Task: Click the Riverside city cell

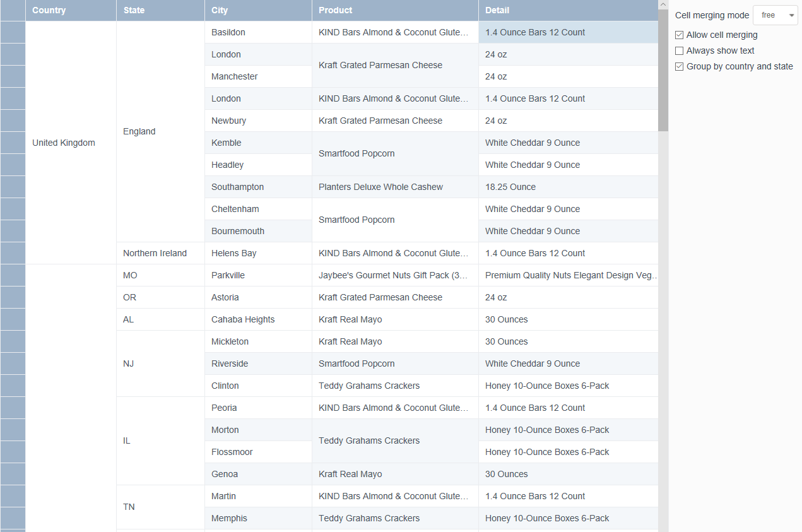Action: click(258, 364)
